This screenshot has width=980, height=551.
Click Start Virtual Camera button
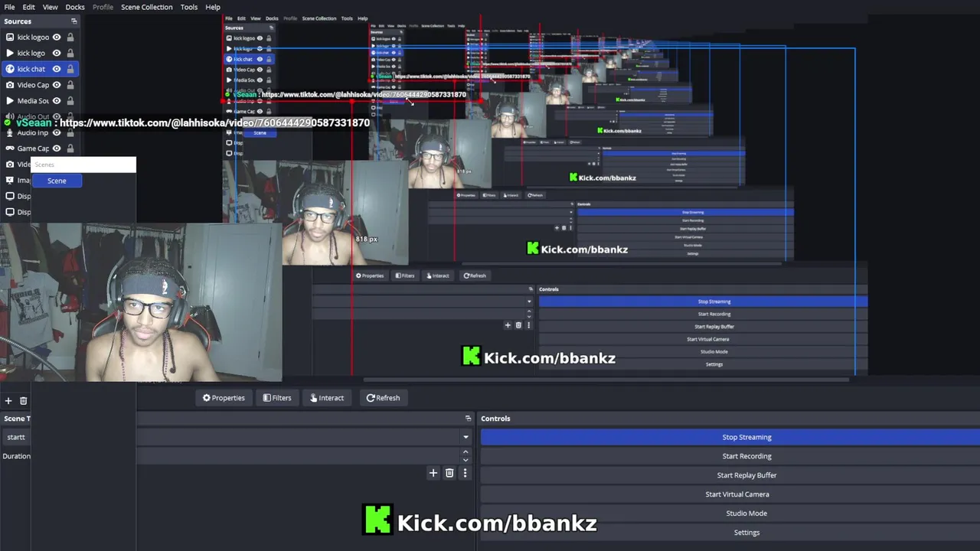(730, 494)
